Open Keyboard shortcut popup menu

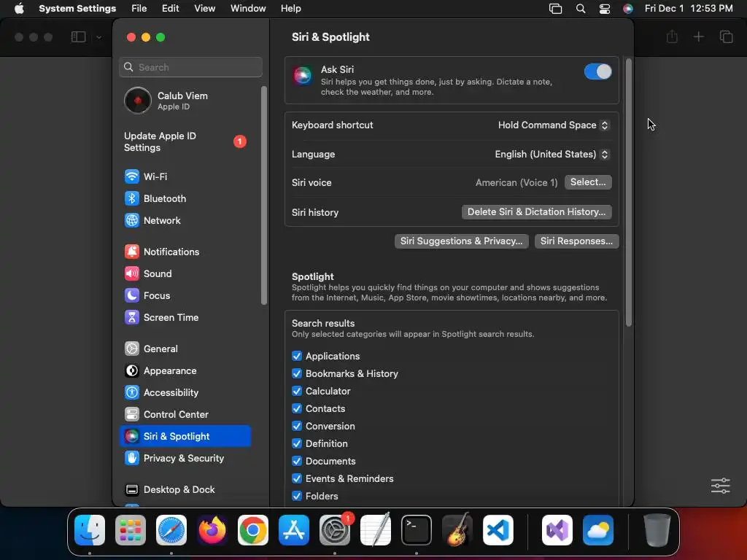(x=554, y=125)
